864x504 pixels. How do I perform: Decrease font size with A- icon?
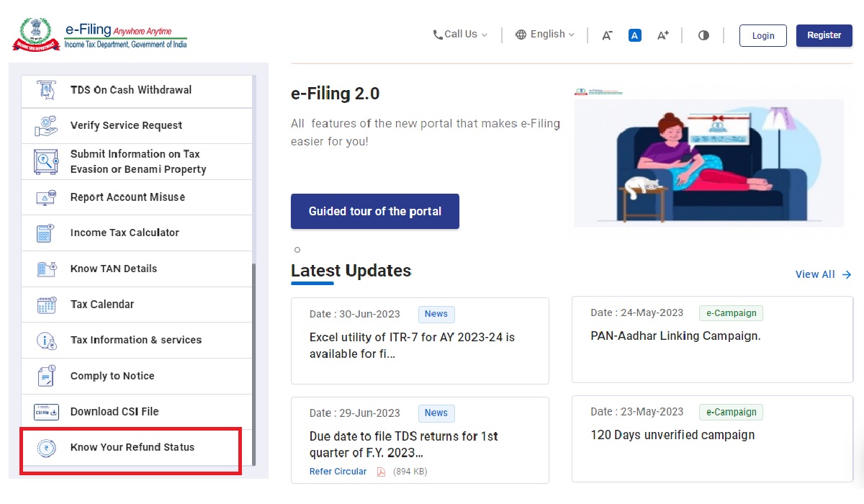tap(607, 35)
